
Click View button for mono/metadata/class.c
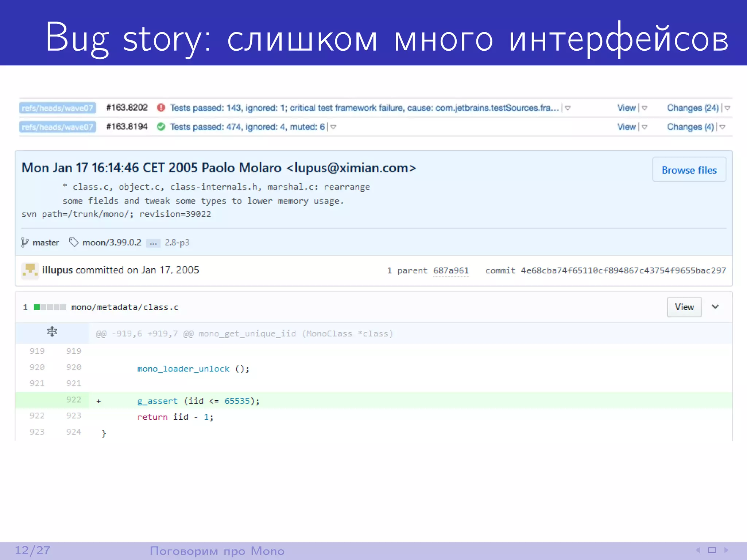(684, 307)
